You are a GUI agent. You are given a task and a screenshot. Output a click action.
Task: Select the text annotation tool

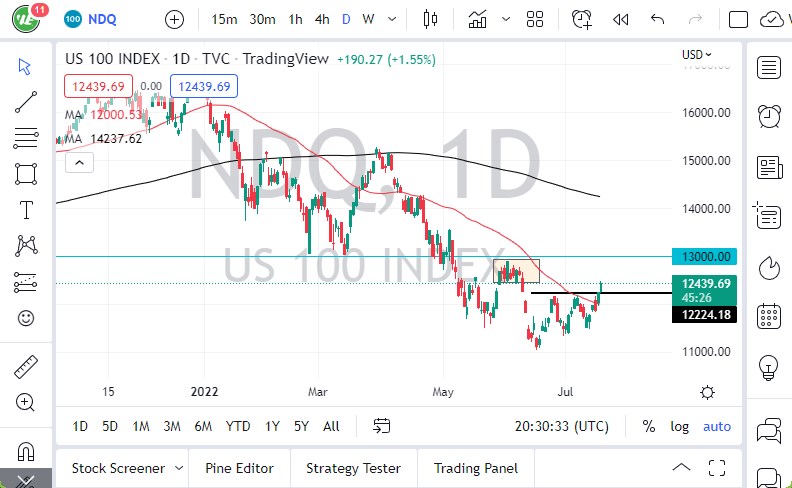coord(26,209)
